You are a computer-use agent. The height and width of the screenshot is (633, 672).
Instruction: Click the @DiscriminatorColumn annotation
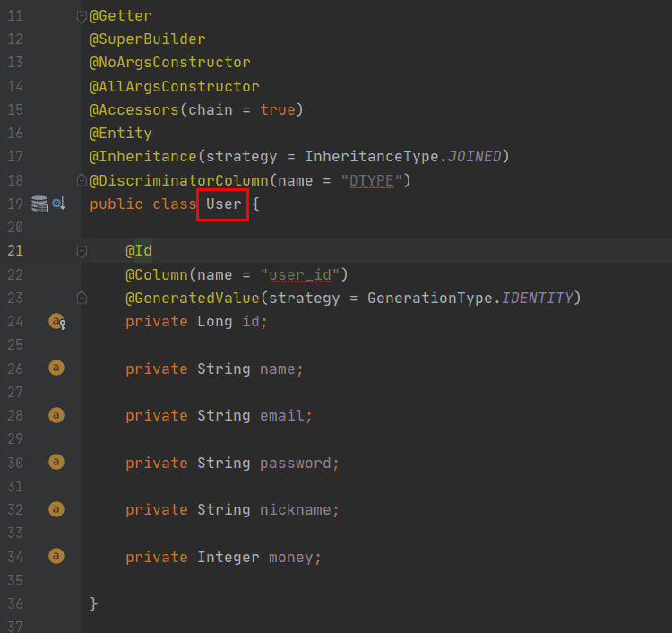[179, 180]
